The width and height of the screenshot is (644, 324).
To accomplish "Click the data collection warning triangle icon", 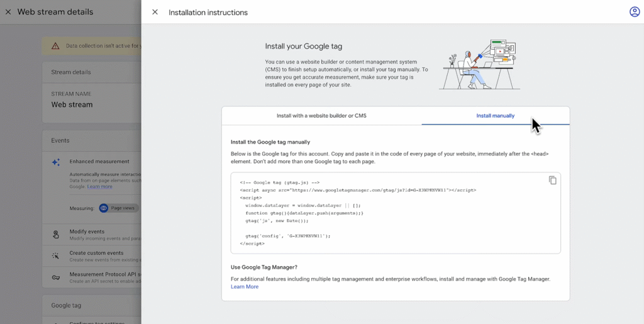I will 55,46.
